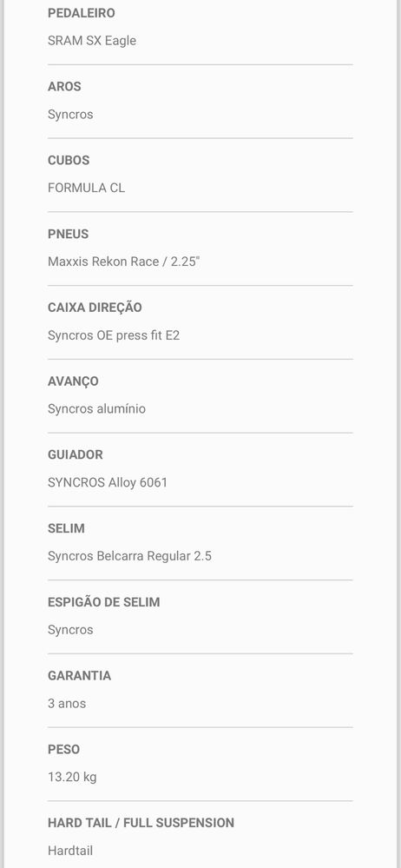Select the SELIM heading
The image size is (401, 868).
coord(66,528)
